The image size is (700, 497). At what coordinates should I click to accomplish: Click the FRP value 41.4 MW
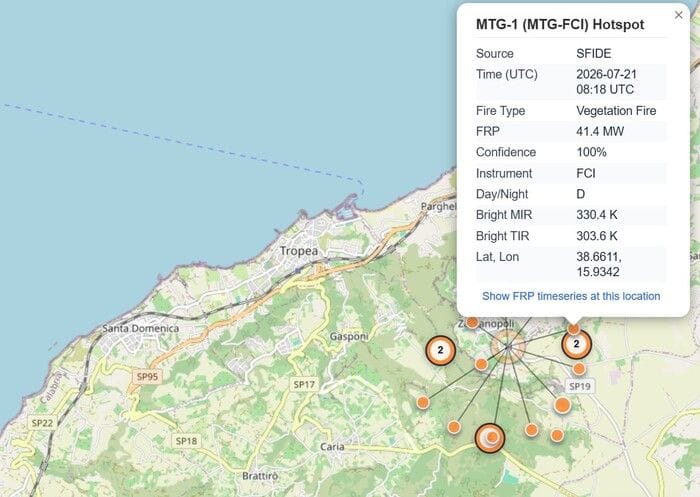click(x=600, y=131)
